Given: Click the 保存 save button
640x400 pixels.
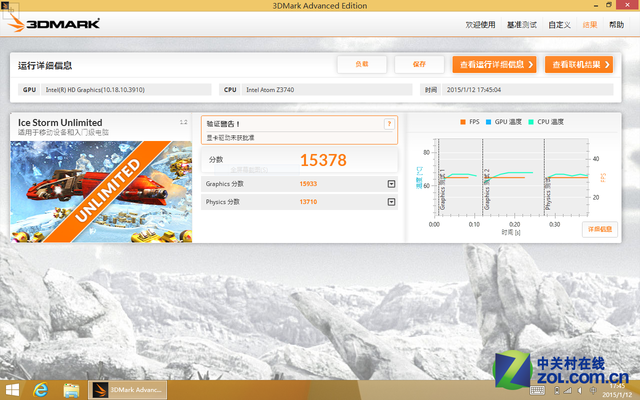Looking at the screenshot, I should coord(419,64).
